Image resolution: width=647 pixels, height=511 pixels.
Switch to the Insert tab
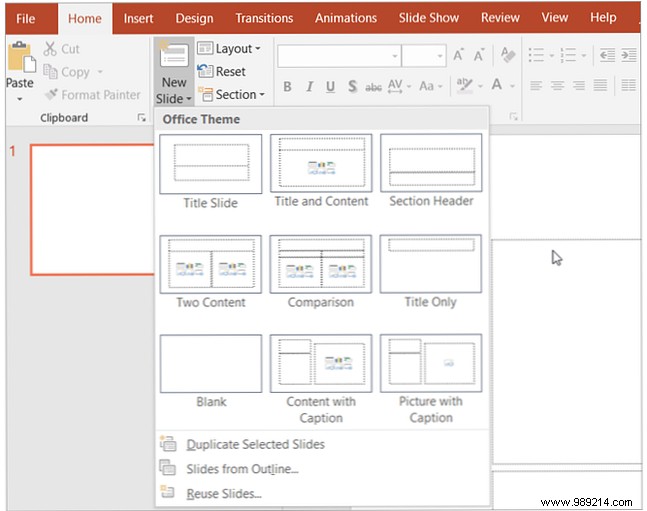[138, 19]
